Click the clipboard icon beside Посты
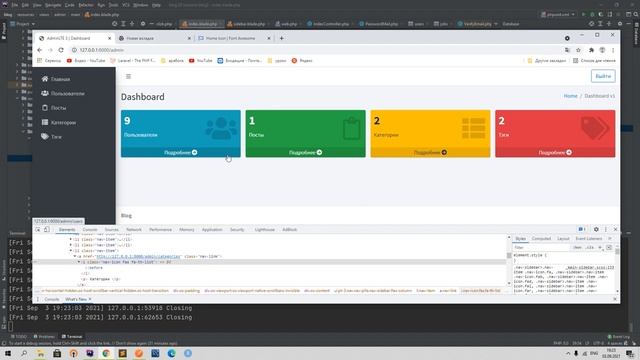This screenshot has height=360, width=640. tap(45, 108)
